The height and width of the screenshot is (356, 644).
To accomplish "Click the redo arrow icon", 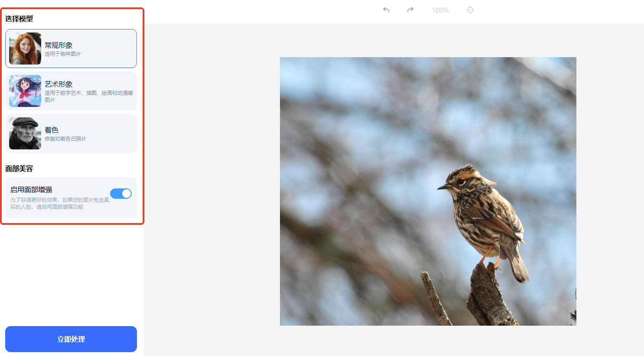I will tap(410, 10).
